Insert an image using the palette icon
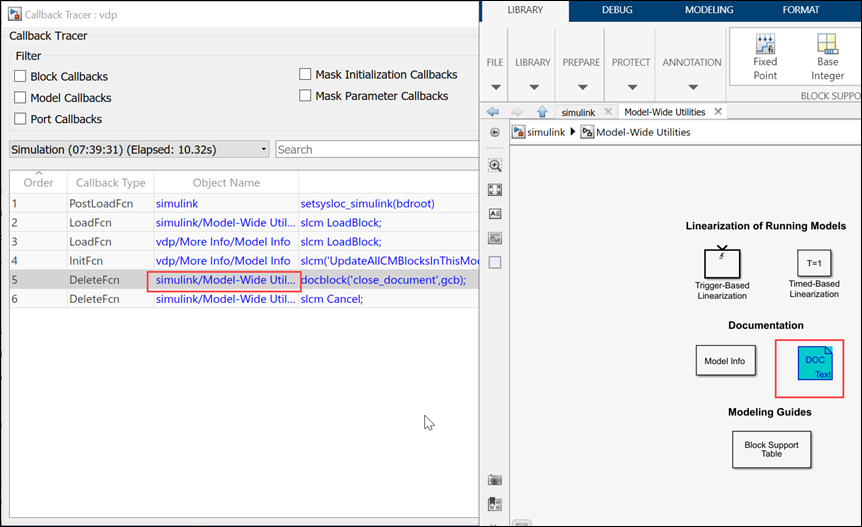 click(495, 238)
